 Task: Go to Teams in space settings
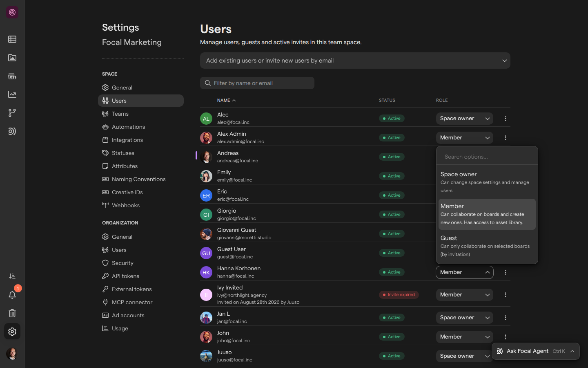click(x=141, y=114)
